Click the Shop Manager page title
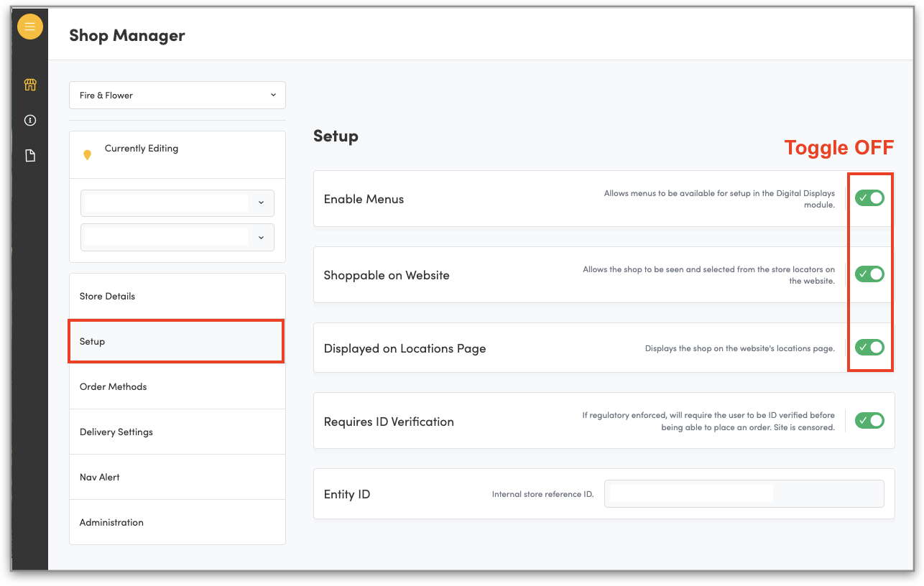 pos(127,35)
